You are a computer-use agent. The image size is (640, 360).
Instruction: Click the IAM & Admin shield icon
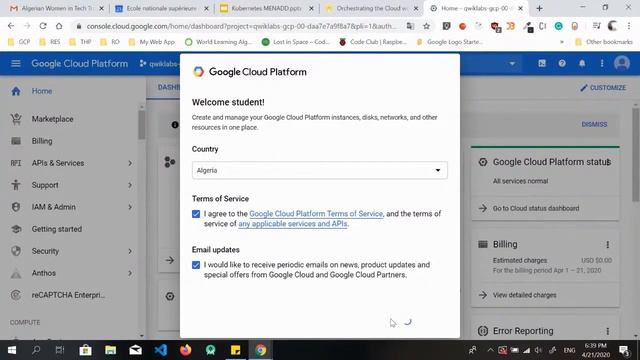coord(16,207)
